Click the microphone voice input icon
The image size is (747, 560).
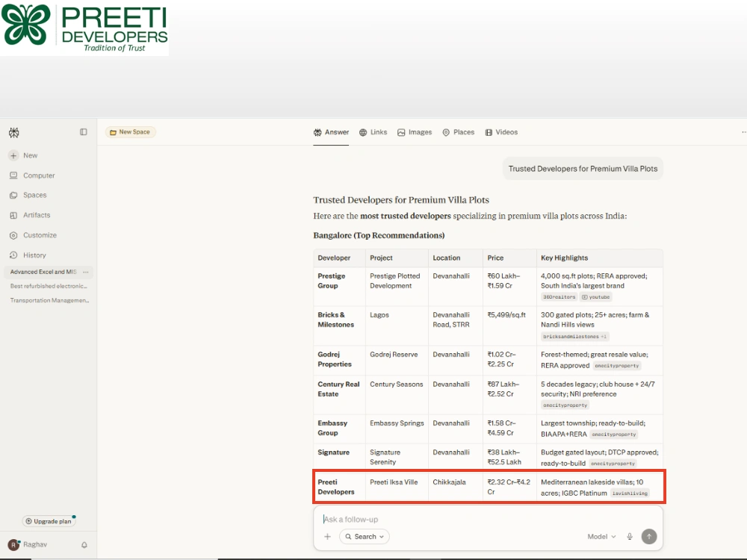(629, 537)
